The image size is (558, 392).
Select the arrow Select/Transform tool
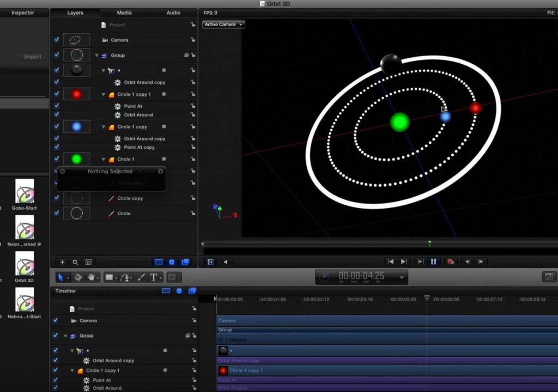click(60, 277)
